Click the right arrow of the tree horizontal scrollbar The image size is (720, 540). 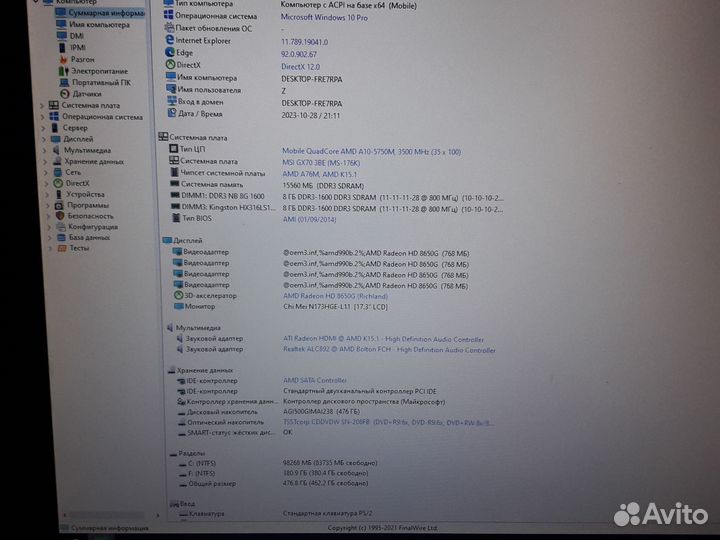158,516
